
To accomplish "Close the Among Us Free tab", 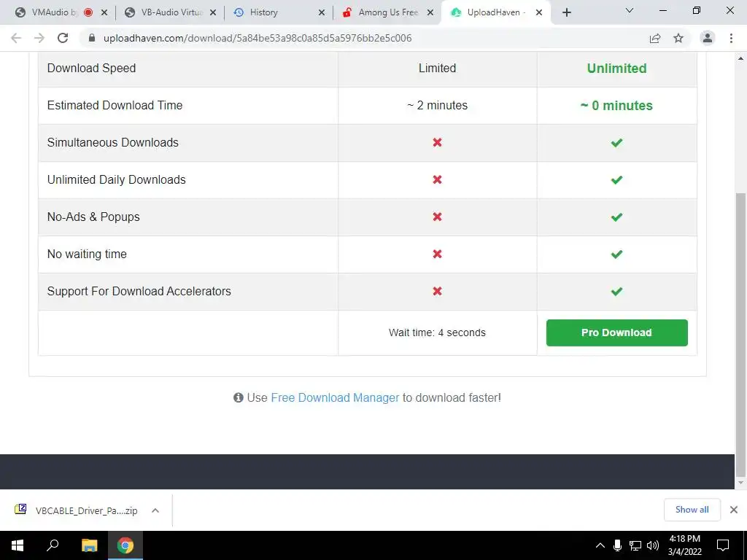I will coord(430,12).
